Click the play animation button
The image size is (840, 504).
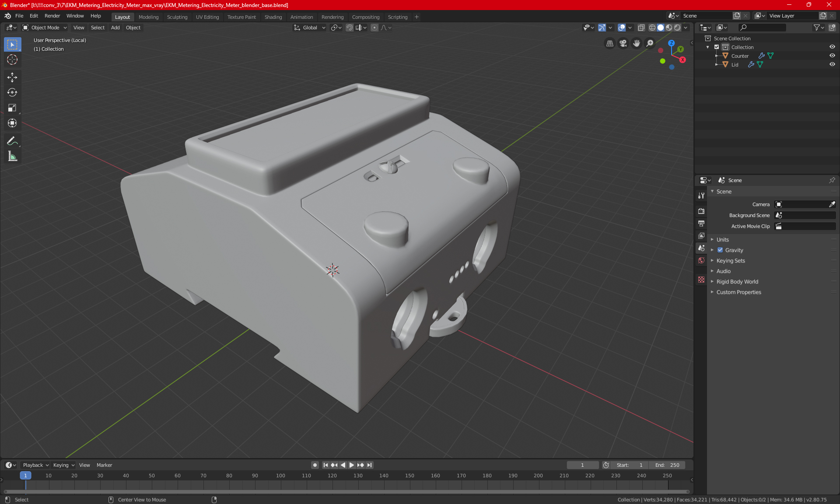coord(352,465)
